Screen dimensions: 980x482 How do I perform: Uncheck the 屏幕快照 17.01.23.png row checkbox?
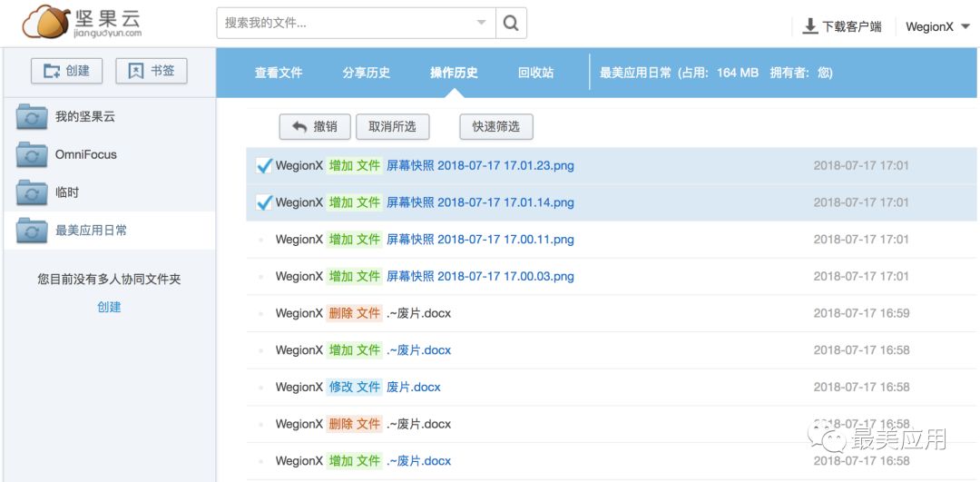[x=264, y=166]
